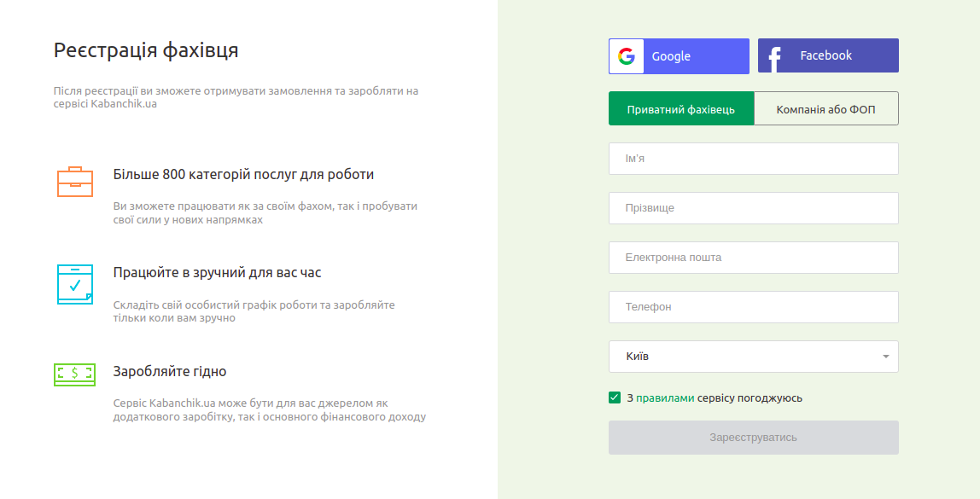Image resolution: width=980 pixels, height=499 pixels.
Task: Select the Приватний фахівець tab
Action: pyautogui.click(x=680, y=109)
